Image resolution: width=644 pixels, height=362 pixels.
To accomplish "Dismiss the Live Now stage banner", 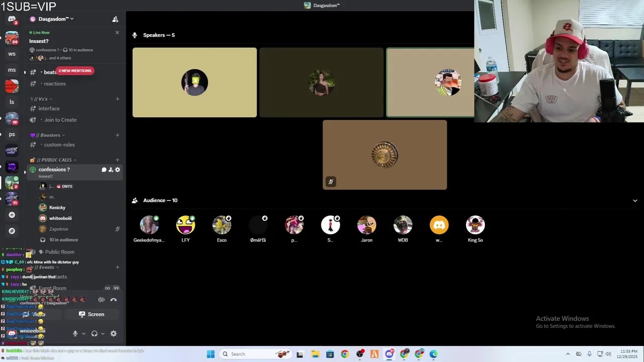I will (x=117, y=33).
